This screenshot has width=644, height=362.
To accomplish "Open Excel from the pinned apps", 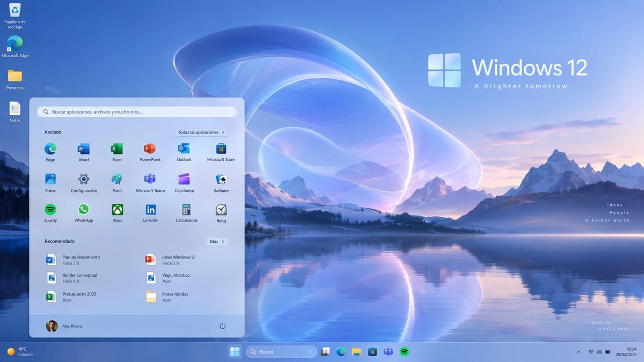I will point(117,152).
